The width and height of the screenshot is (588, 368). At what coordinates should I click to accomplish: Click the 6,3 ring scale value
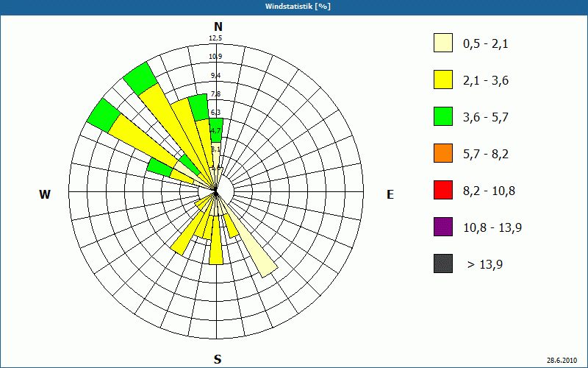215,113
